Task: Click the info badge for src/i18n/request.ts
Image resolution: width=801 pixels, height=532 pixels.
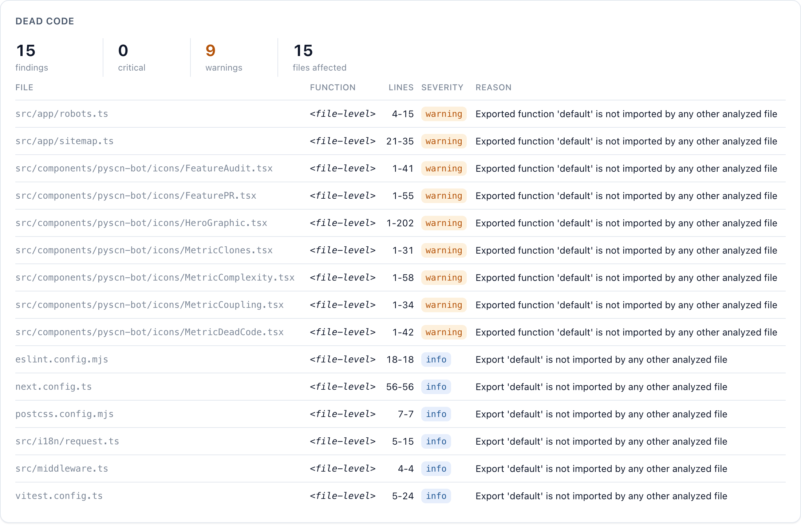Action: [x=436, y=441]
